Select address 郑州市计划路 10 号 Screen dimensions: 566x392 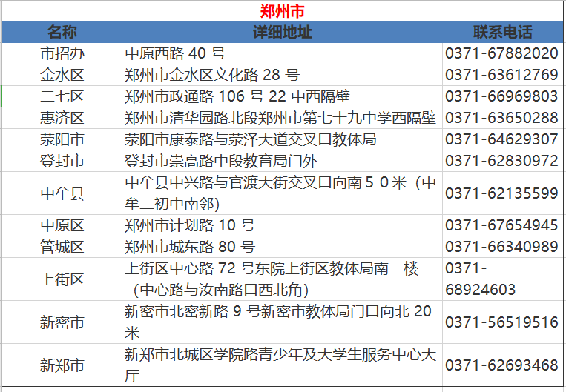[283, 225]
